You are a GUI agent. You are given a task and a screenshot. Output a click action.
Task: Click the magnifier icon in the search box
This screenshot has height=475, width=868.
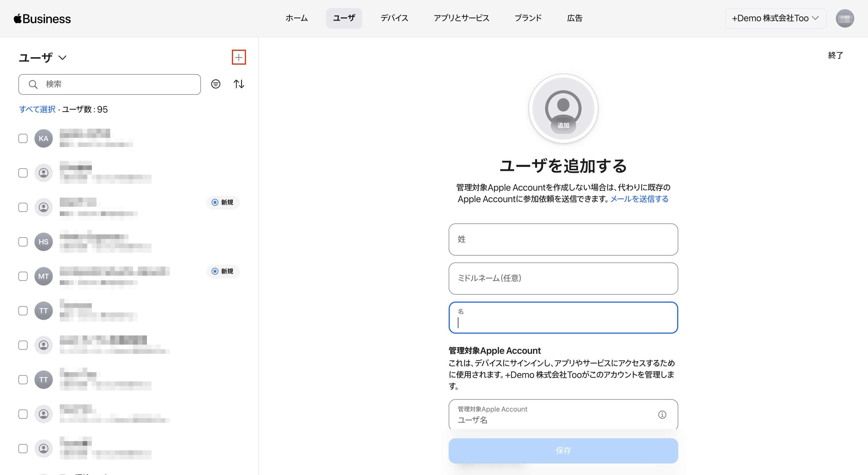pyautogui.click(x=33, y=84)
